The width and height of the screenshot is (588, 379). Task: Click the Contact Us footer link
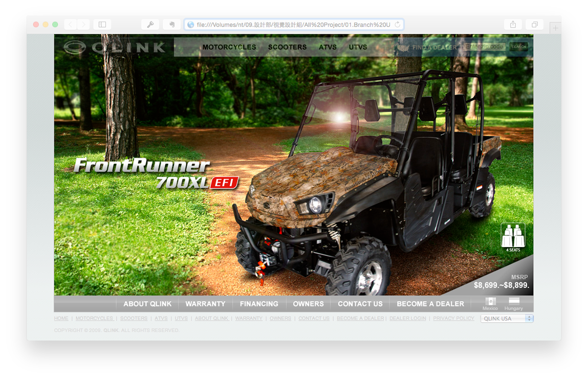click(x=314, y=318)
